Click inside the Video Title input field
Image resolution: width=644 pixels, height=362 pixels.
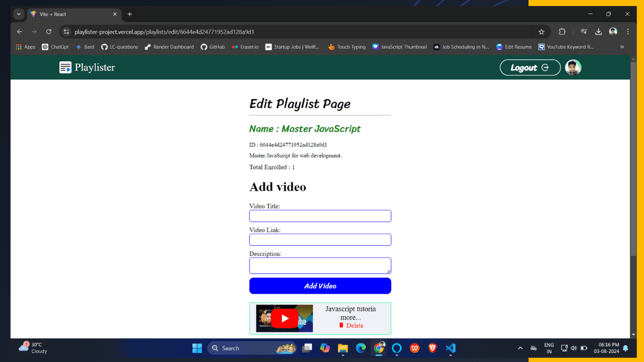tap(320, 216)
